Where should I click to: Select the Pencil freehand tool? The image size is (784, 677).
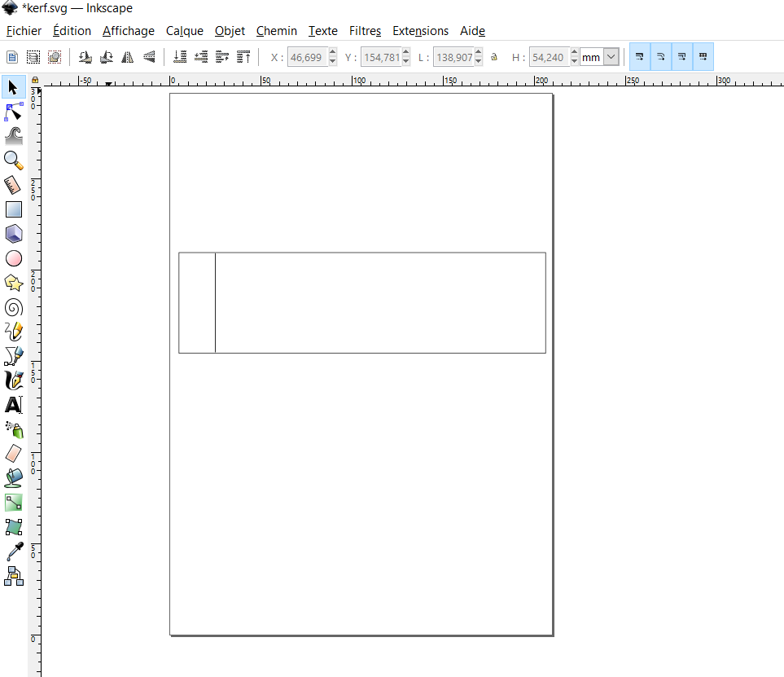coord(14,332)
